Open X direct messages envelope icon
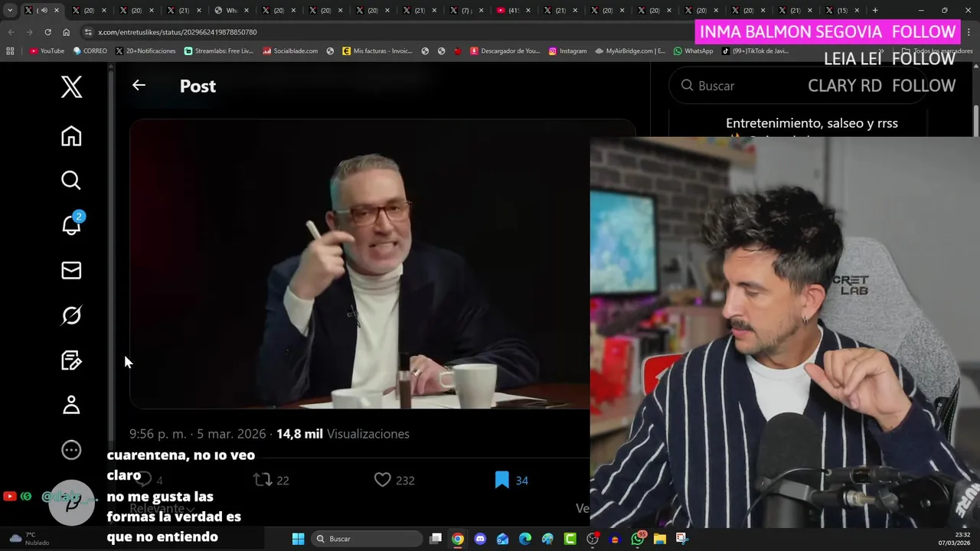 click(x=71, y=270)
